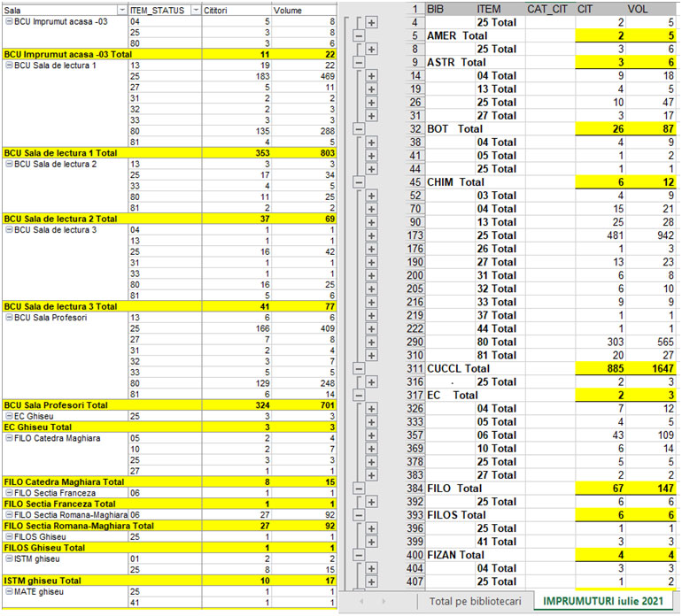The width and height of the screenshot is (682, 616).
Task: Select the Volume column header
Action: click(x=304, y=10)
